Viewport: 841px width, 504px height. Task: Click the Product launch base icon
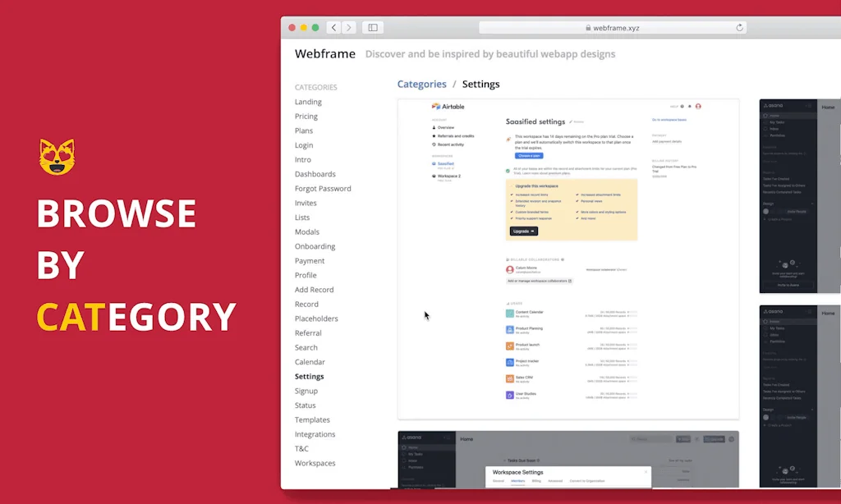[509, 346]
